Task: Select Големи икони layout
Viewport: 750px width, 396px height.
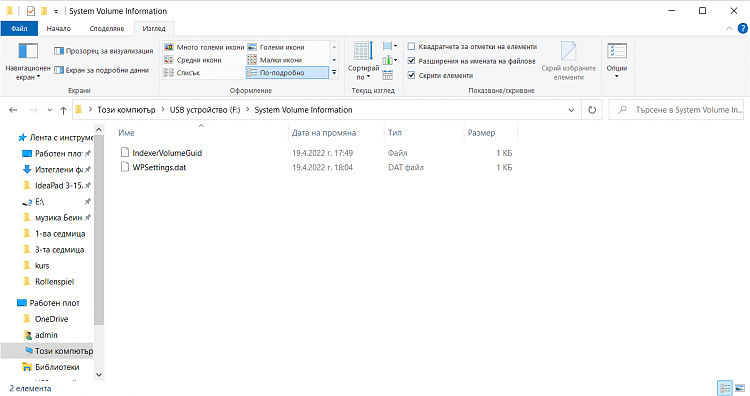Action: pos(276,47)
